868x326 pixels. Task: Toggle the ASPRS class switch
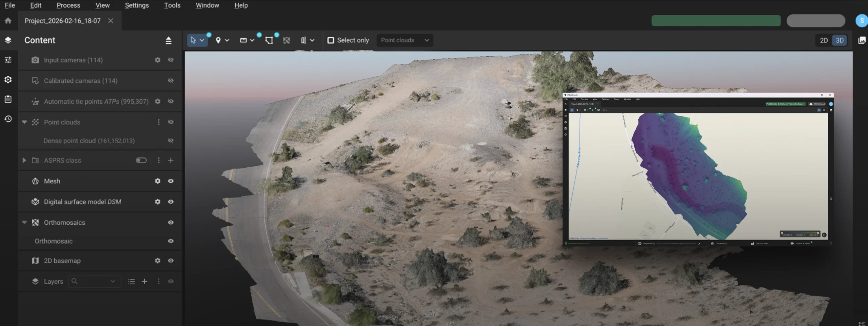click(x=141, y=160)
